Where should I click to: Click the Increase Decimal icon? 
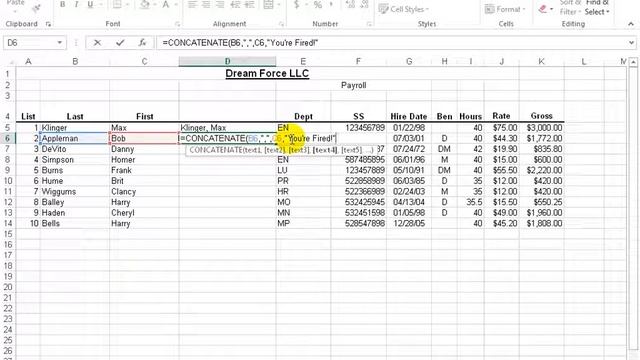click(350, 4)
